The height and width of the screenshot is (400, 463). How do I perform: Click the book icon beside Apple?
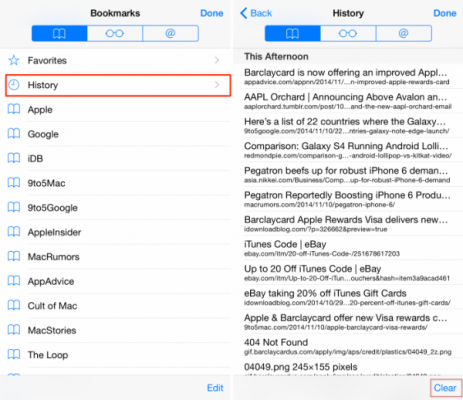[14, 109]
